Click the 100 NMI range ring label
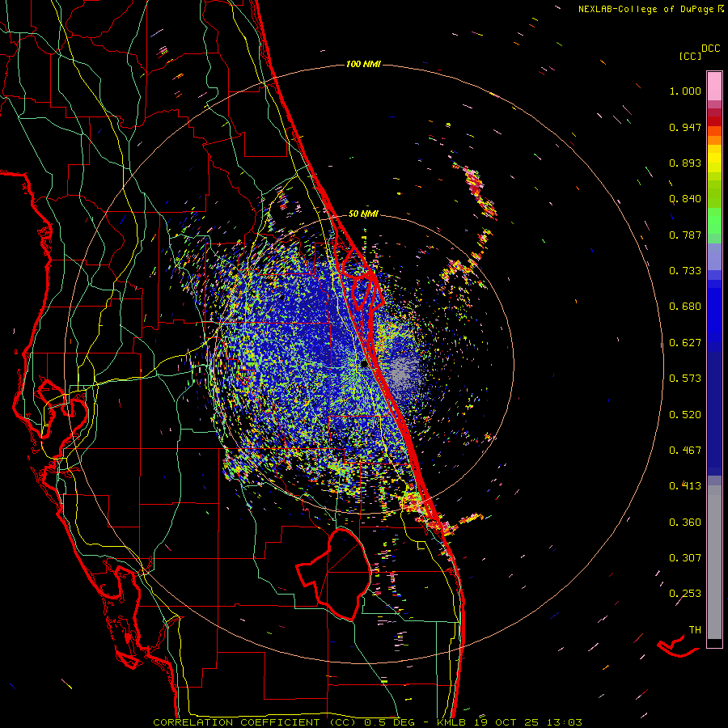The height and width of the screenshot is (728, 728). point(363,64)
